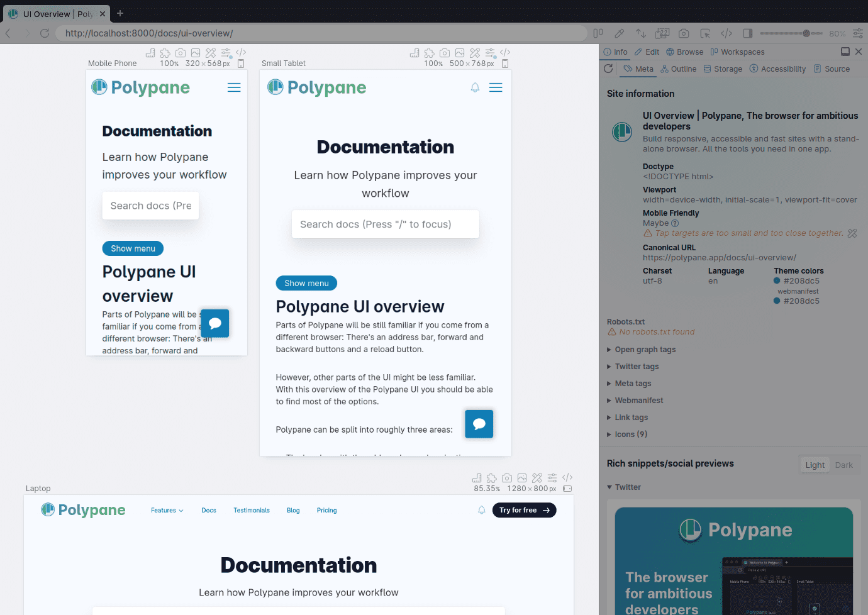Image resolution: width=868 pixels, height=615 pixels.
Task: Click the zoom slider handle in the toolbar
Action: click(x=806, y=33)
